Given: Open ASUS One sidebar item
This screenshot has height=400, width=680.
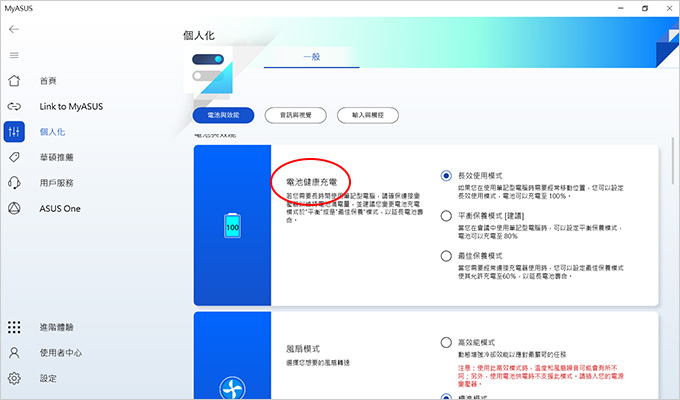Looking at the screenshot, I should [60, 208].
